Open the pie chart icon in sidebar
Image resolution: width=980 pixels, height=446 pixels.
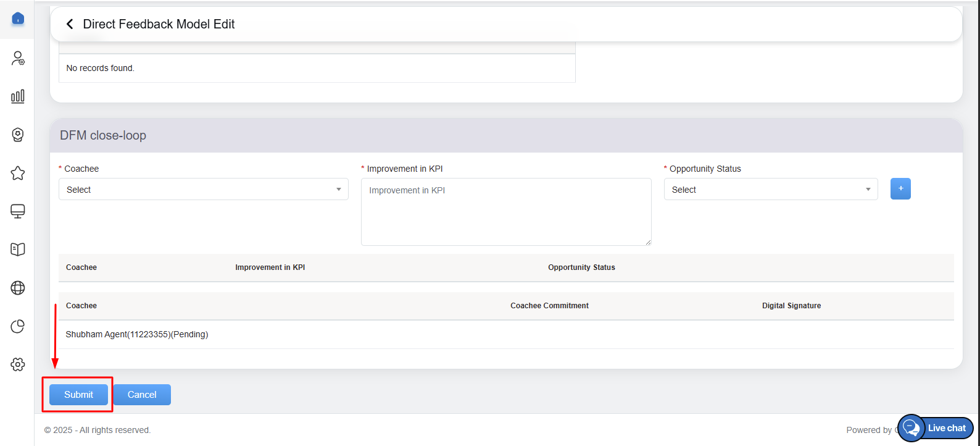coord(18,326)
